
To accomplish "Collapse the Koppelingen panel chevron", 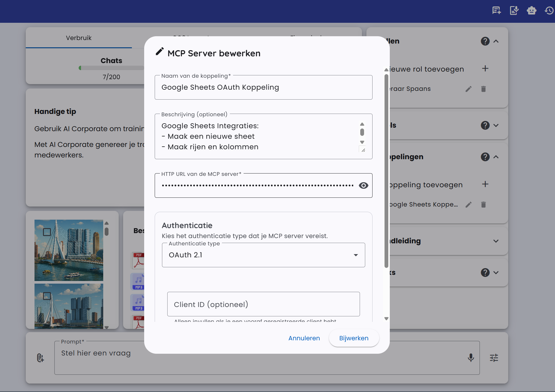I will click(x=496, y=157).
